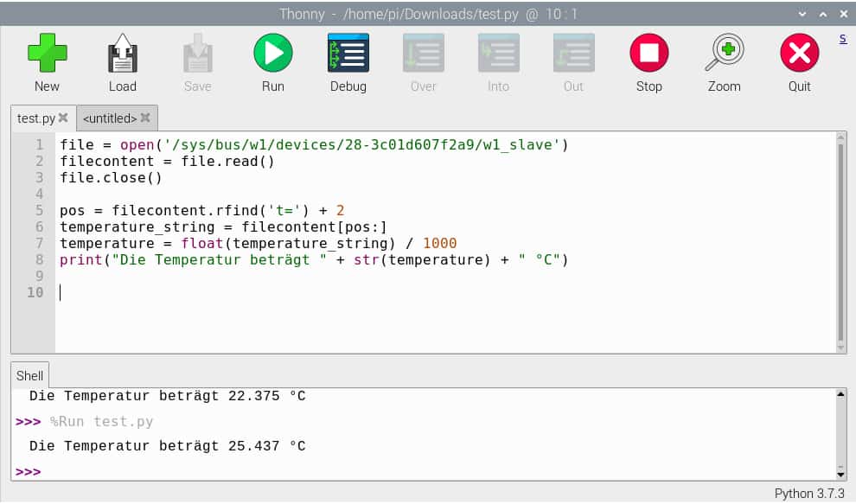Click the Step Over icon
The width and height of the screenshot is (856, 504).
(x=424, y=53)
